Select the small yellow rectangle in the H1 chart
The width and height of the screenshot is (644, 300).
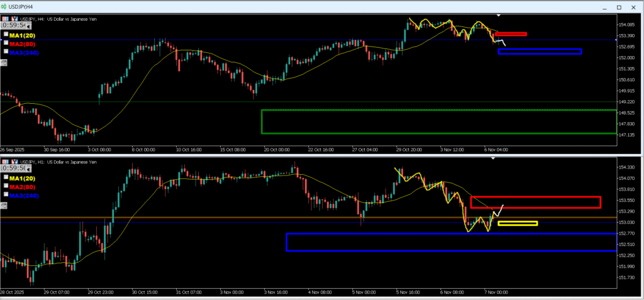pos(517,221)
